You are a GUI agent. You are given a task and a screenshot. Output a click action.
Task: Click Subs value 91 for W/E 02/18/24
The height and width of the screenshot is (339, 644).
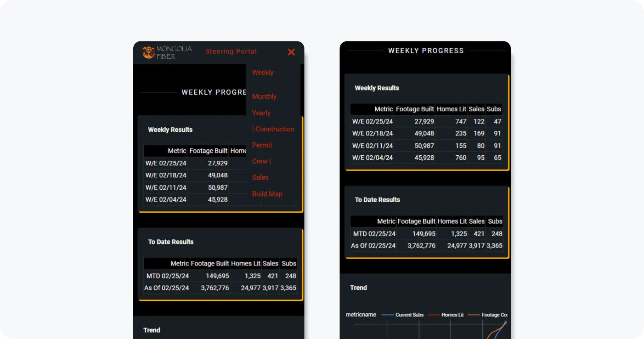pos(497,134)
